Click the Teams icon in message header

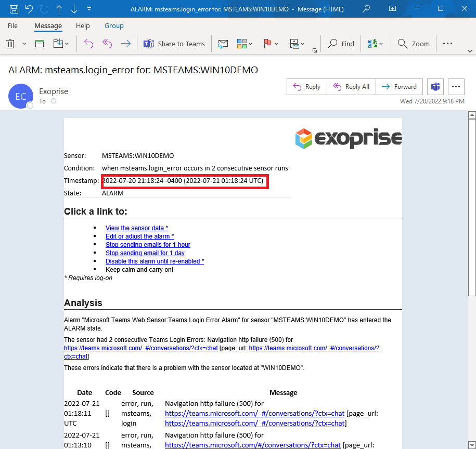point(435,87)
